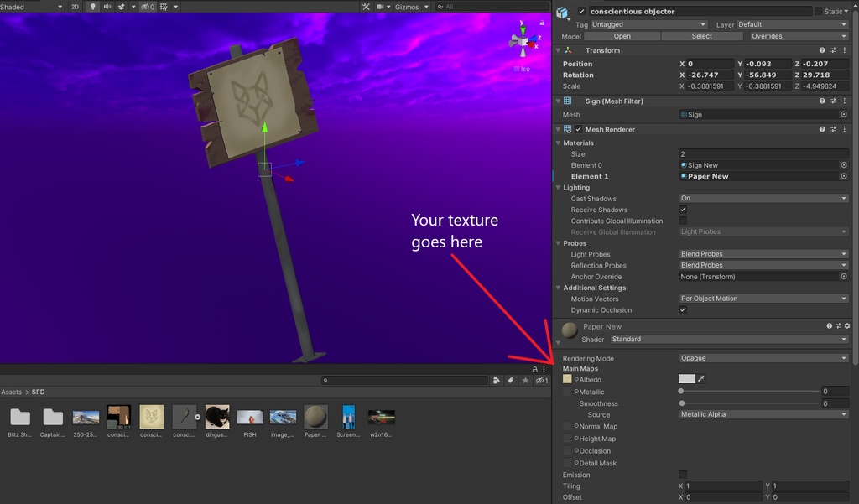Lock the scene view gizmo padlock

click(x=542, y=23)
